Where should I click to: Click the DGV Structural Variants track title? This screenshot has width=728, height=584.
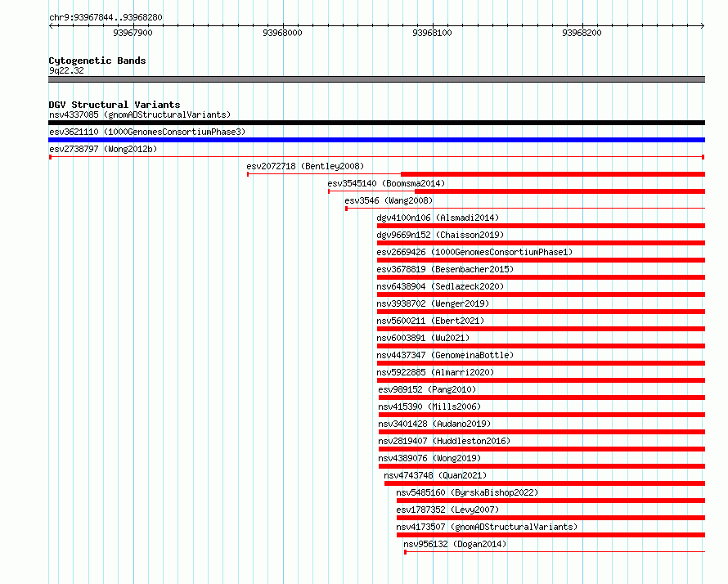coord(115,105)
